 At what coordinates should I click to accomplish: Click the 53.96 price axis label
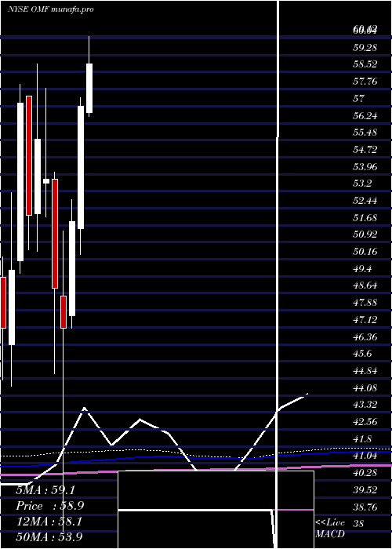[x=365, y=166]
